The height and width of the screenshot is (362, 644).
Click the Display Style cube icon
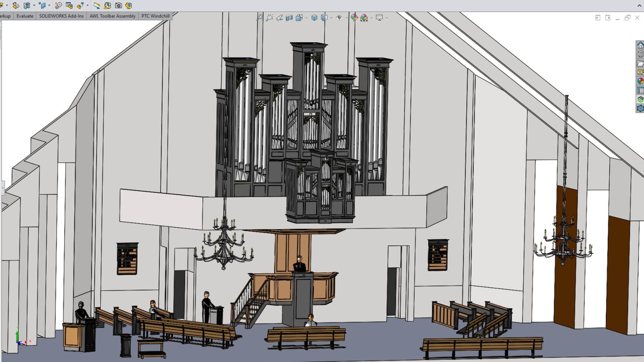click(x=314, y=18)
